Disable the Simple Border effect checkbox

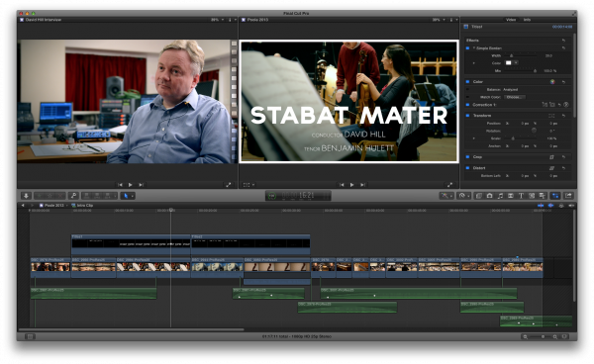pyautogui.click(x=467, y=48)
